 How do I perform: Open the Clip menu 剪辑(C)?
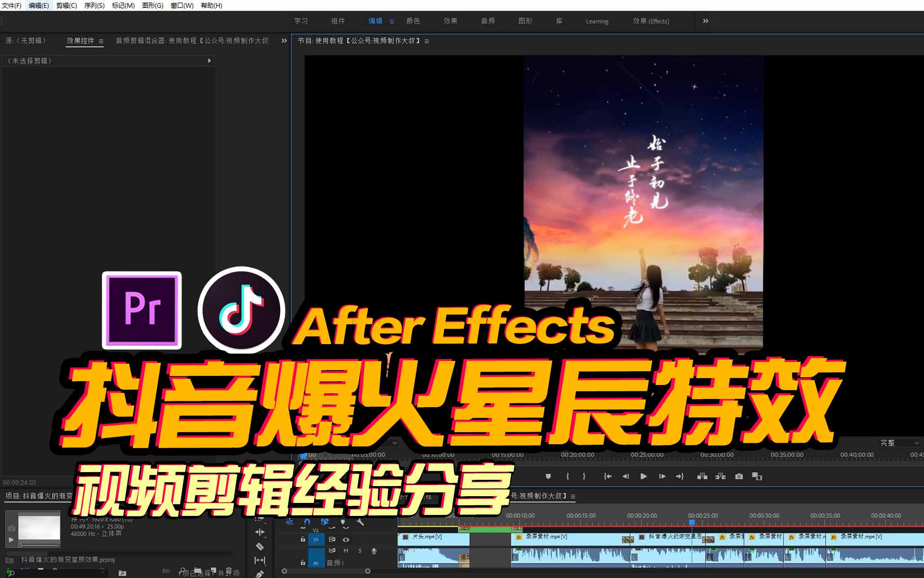point(66,5)
